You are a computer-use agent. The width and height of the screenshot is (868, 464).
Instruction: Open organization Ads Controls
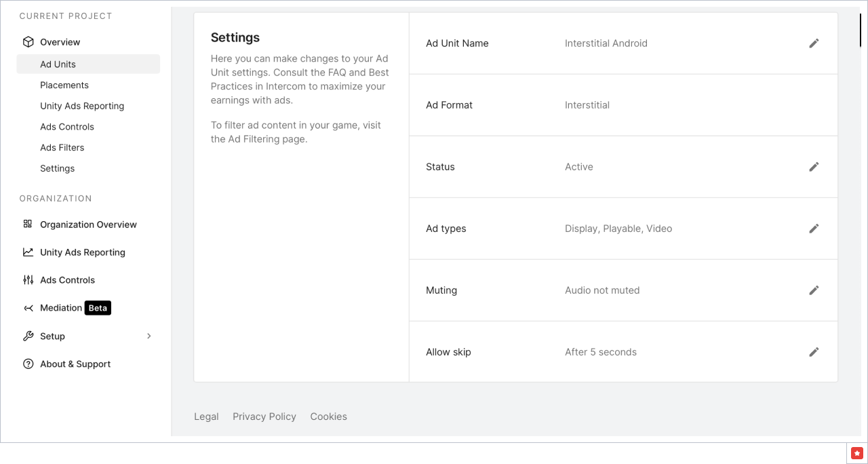click(67, 280)
